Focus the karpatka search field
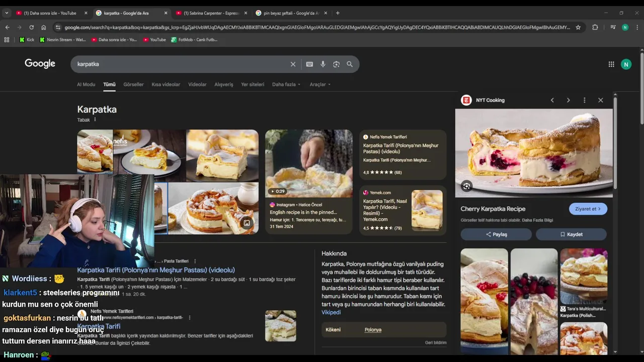 pyautogui.click(x=181, y=64)
